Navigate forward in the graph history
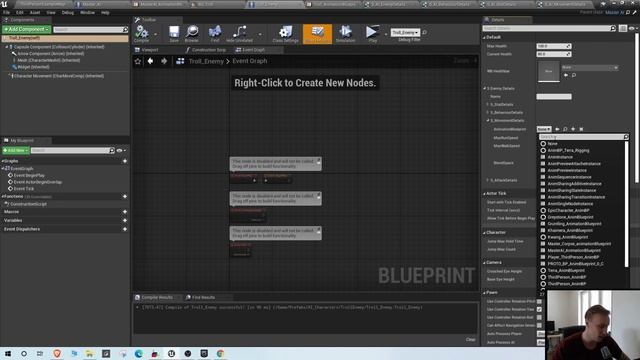The image size is (640, 360). (x=164, y=61)
